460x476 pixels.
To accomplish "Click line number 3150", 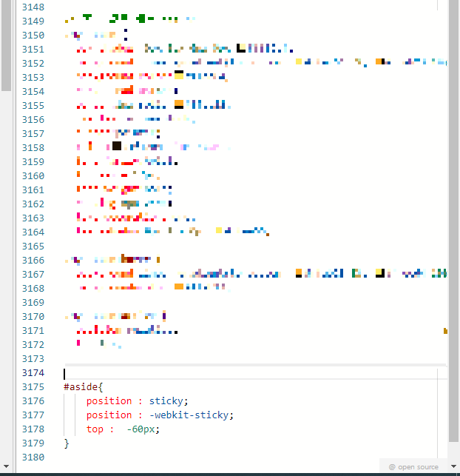I will point(33,36).
